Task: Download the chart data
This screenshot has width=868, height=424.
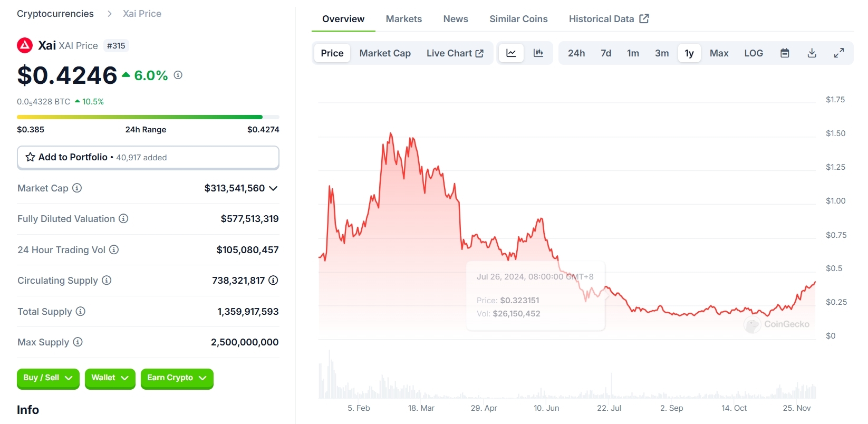Action: pyautogui.click(x=812, y=53)
